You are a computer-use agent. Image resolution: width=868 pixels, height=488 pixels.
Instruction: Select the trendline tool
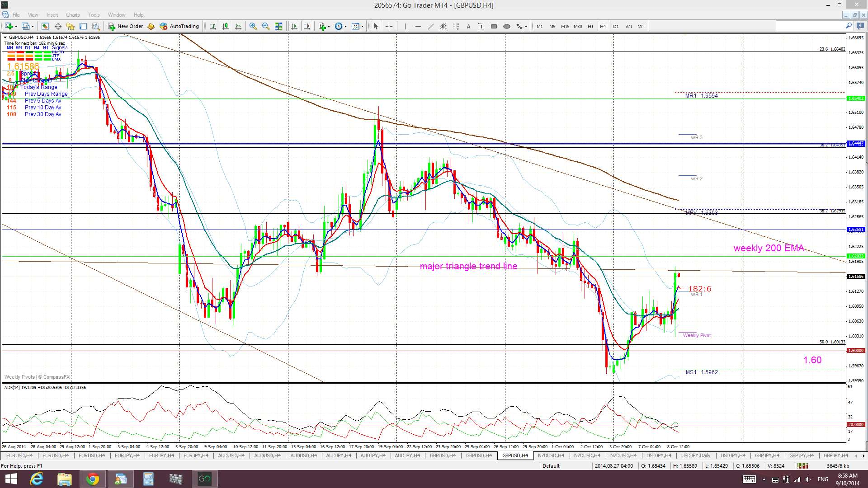coord(430,26)
